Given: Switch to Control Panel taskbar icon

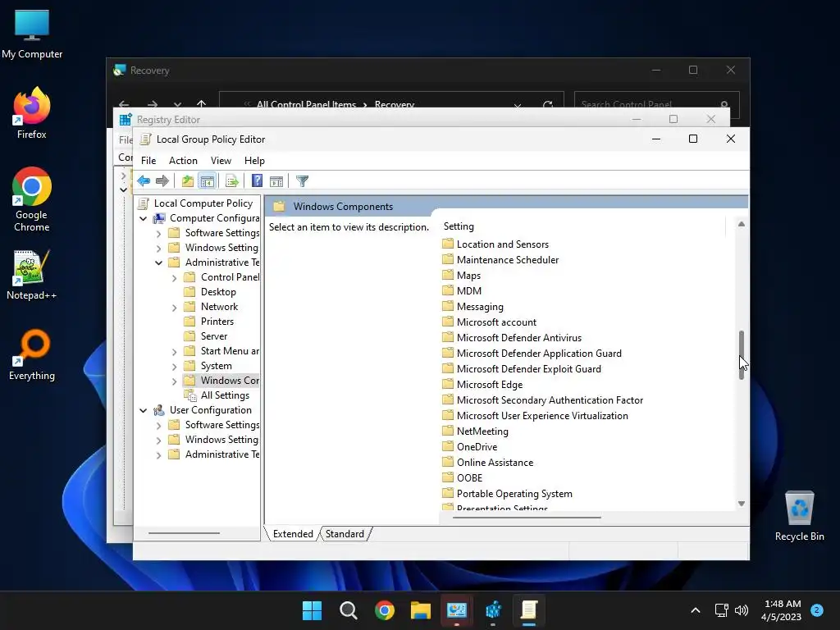Looking at the screenshot, I should point(457,610).
